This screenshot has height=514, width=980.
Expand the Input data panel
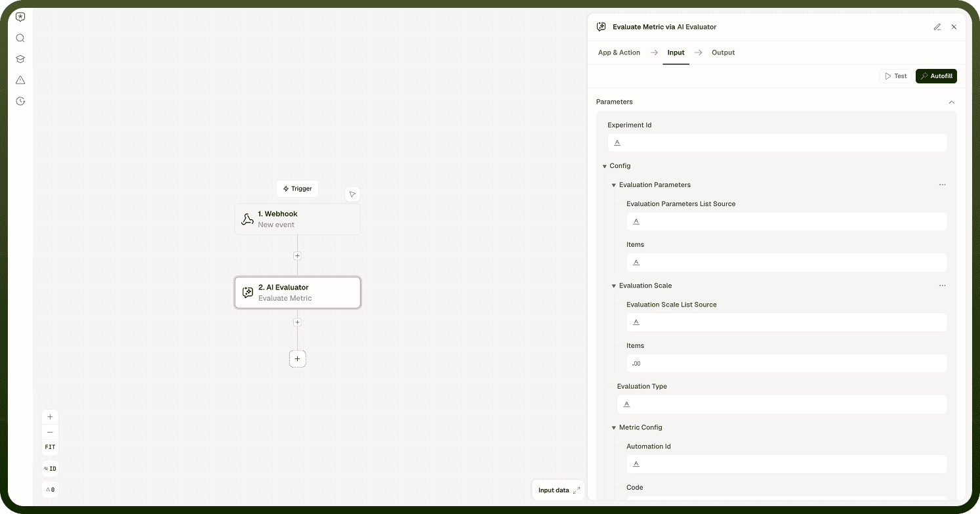pos(559,490)
